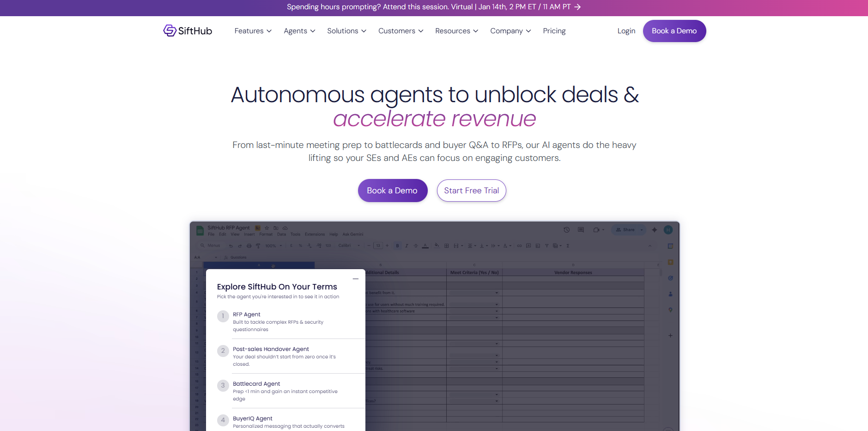The height and width of the screenshot is (431, 868).
Task: Minimize the Explore SiftHub panel
Action: coord(356,279)
